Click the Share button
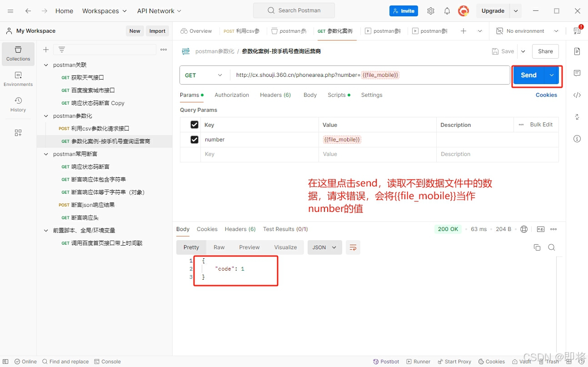 (545, 51)
